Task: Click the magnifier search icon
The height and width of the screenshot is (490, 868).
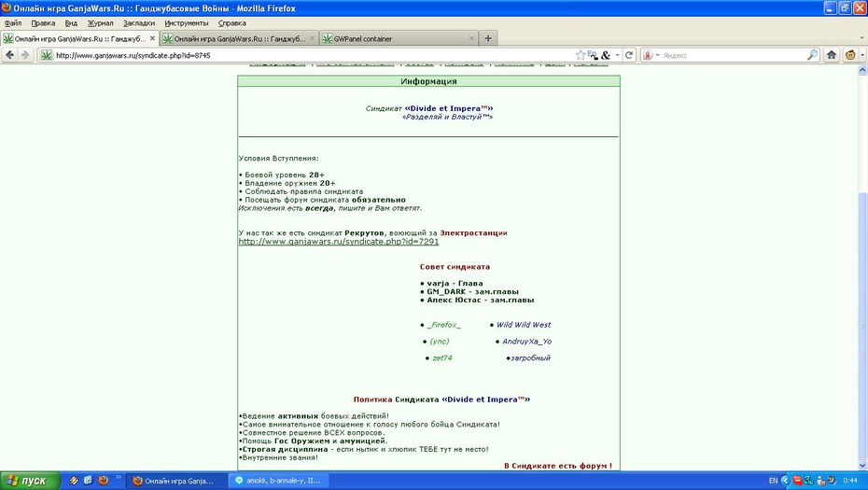Action: pyautogui.click(x=812, y=55)
